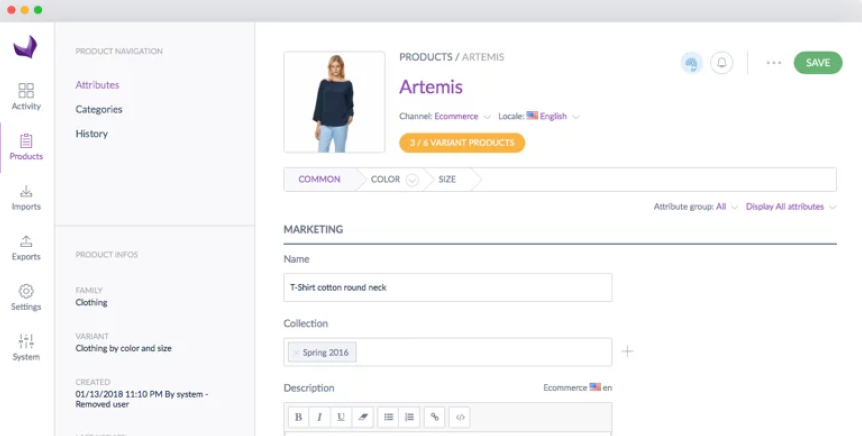
Task: Open the Display All attributes dropdown
Action: tap(791, 207)
